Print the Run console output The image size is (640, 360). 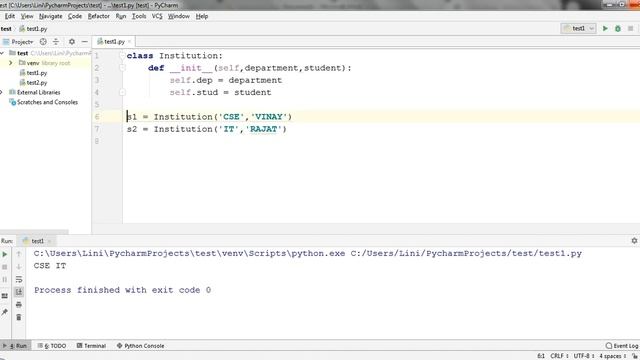pos(19,304)
